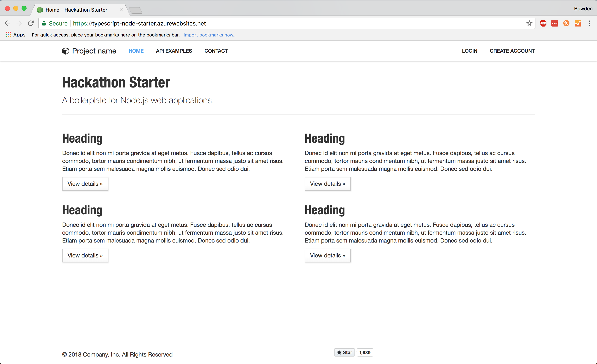Viewport: 597px width, 364px height.
Task: Click the LOGIN button top right
Action: click(x=470, y=51)
